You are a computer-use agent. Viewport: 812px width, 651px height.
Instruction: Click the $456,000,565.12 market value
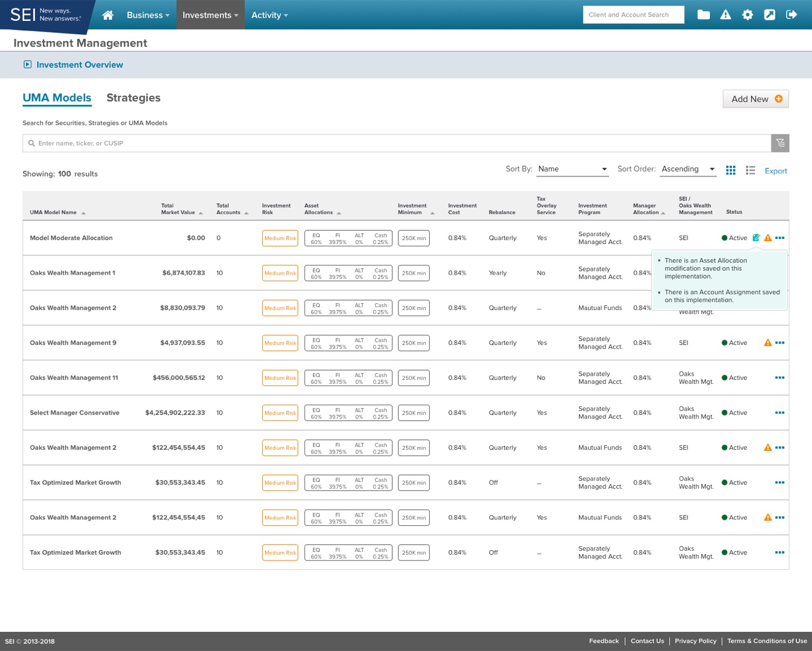[x=179, y=378]
